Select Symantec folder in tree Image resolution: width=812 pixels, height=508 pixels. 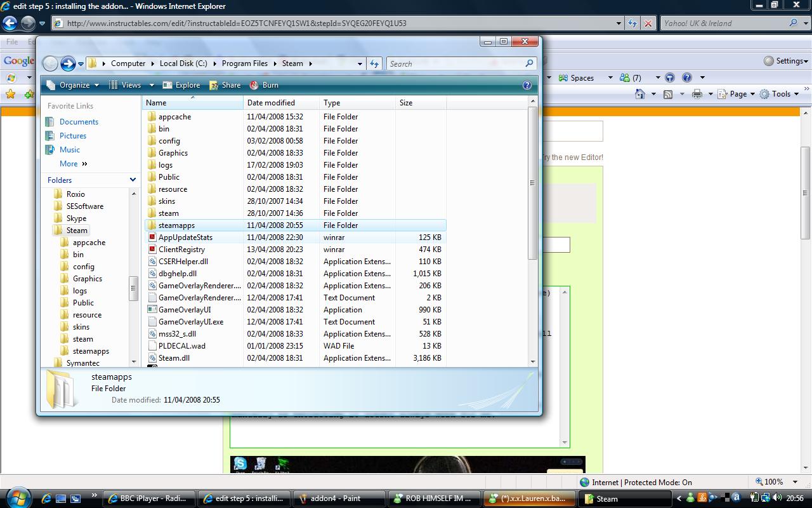82,363
